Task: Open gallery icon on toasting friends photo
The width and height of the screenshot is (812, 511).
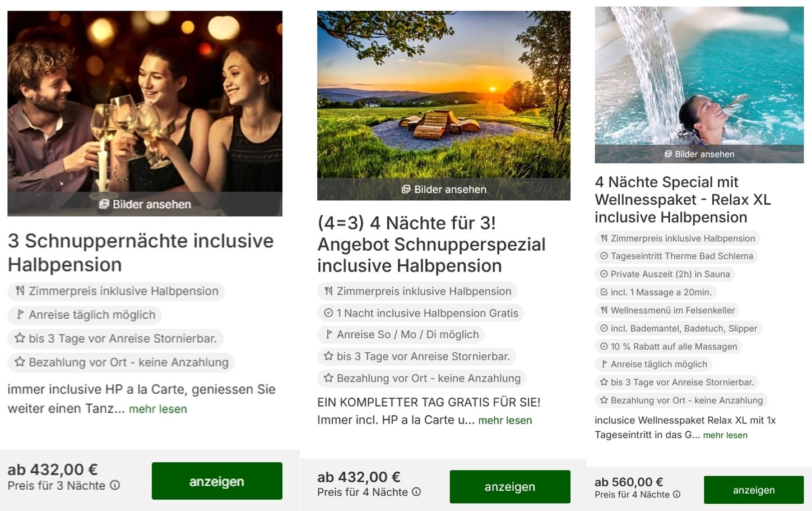Action: coord(104,204)
